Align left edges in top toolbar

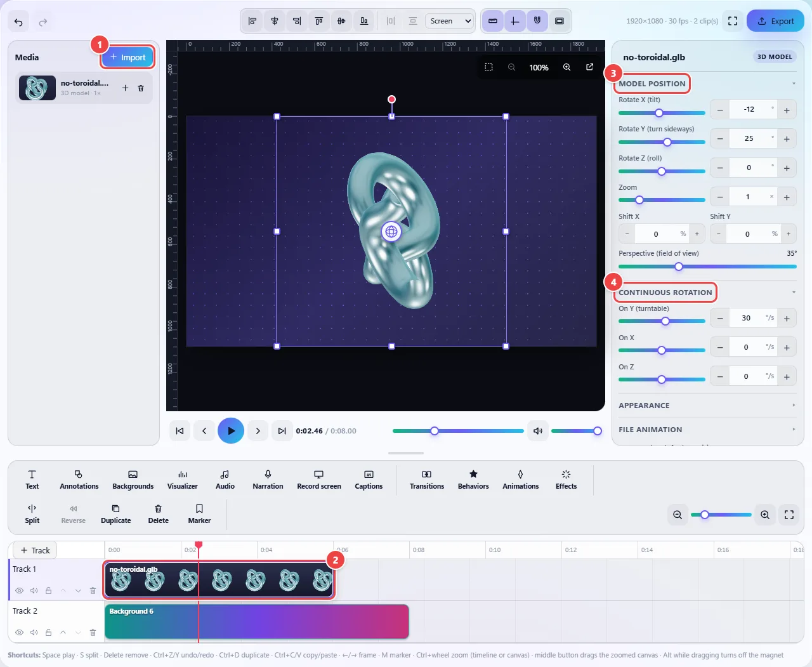click(252, 21)
